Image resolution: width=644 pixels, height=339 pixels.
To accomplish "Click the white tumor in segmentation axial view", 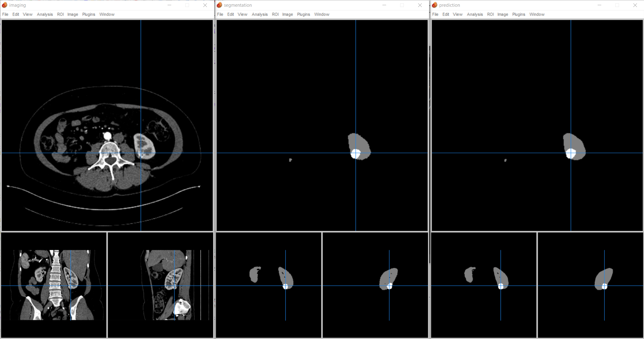I will coord(356,154).
